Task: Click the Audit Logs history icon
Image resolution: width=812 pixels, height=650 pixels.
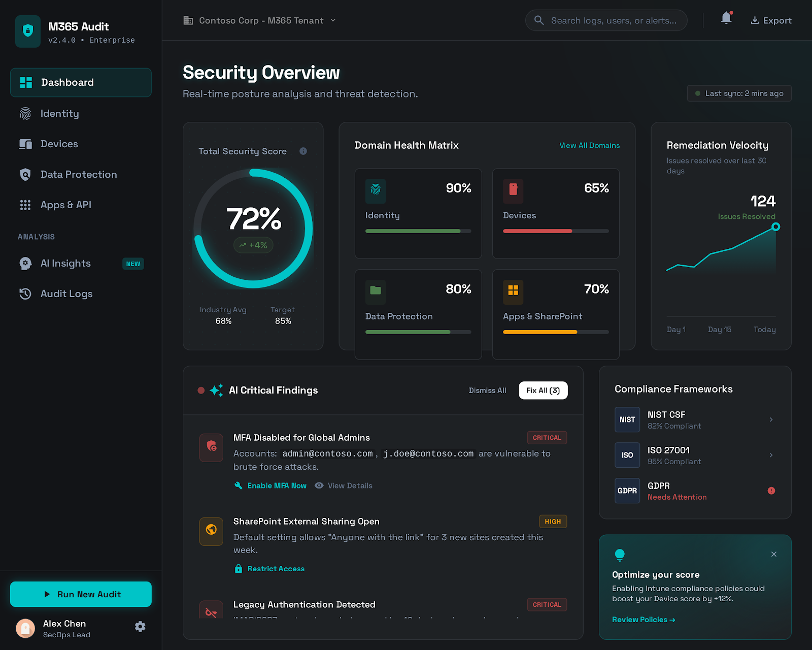Action: [25, 294]
